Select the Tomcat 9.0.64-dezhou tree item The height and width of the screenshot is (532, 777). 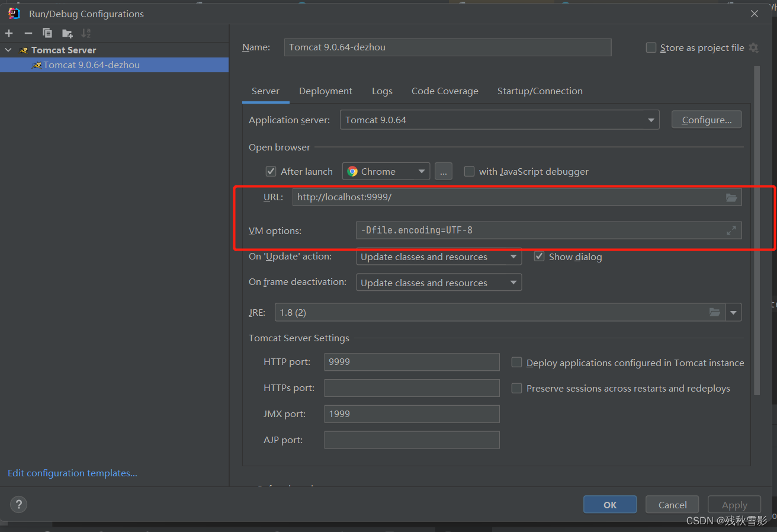pyautogui.click(x=114, y=65)
